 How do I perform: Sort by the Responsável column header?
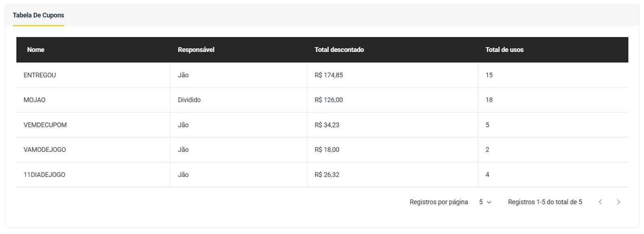point(196,50)
